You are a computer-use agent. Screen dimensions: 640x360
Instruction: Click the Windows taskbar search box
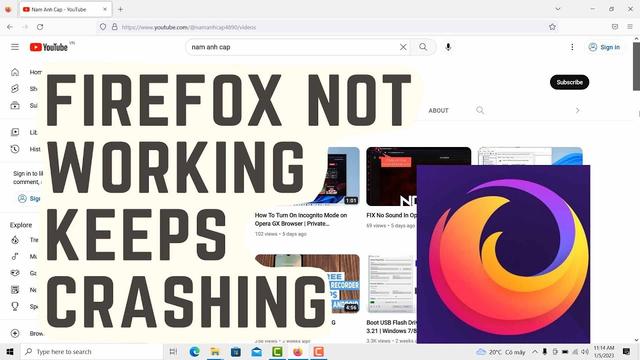tap(91, 351)
